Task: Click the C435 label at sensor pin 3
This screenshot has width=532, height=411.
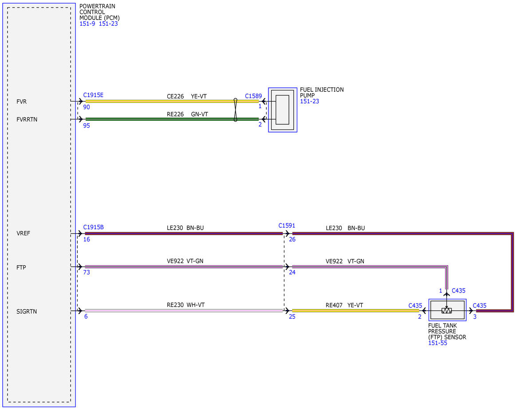Action: point(479,306)
